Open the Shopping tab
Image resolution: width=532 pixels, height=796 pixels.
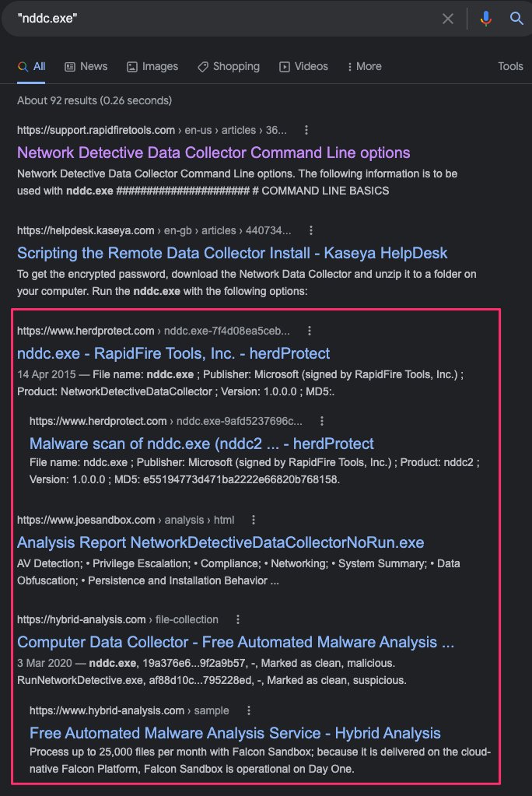coord(229,66)
